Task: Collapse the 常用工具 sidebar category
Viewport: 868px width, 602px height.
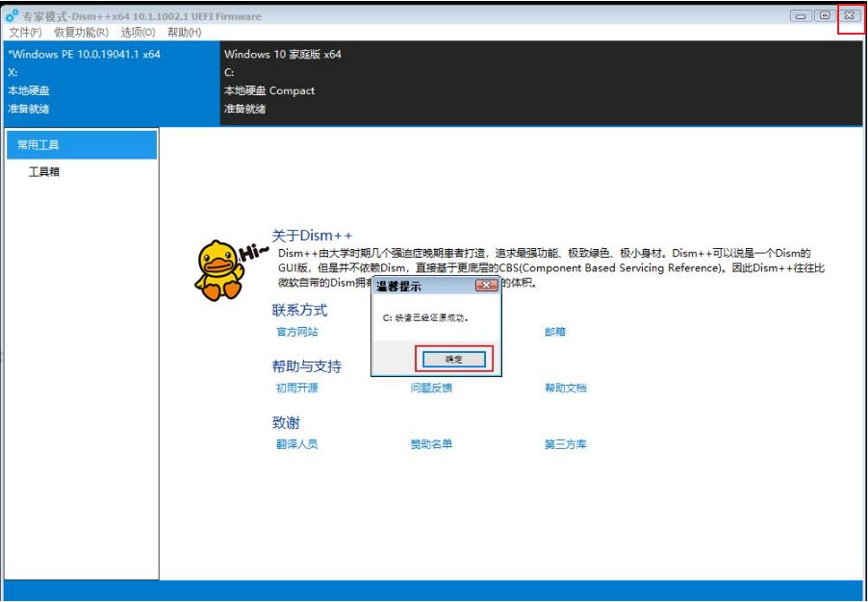Action: [x=82, y=145]
